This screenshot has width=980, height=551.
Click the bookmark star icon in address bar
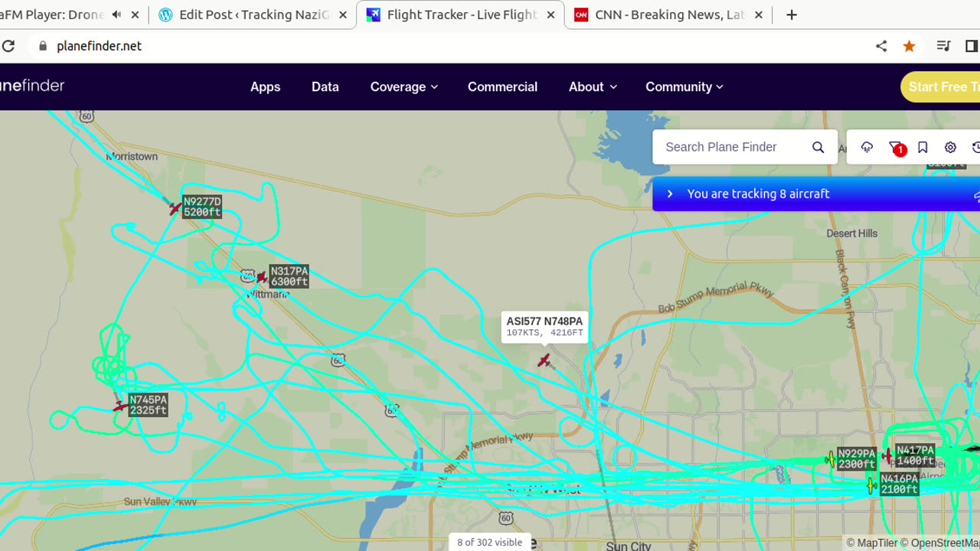(x=909, y=46)
